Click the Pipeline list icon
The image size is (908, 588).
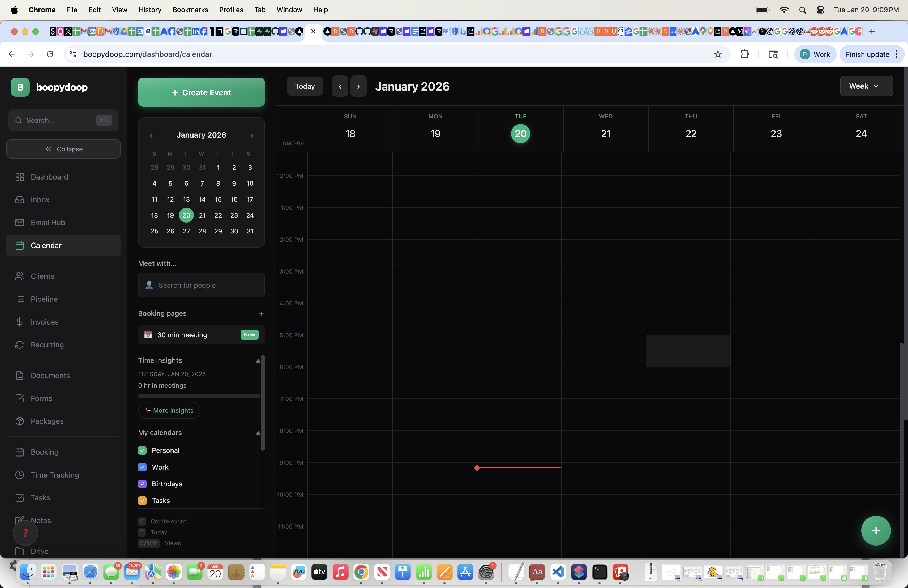coord(19,299)
